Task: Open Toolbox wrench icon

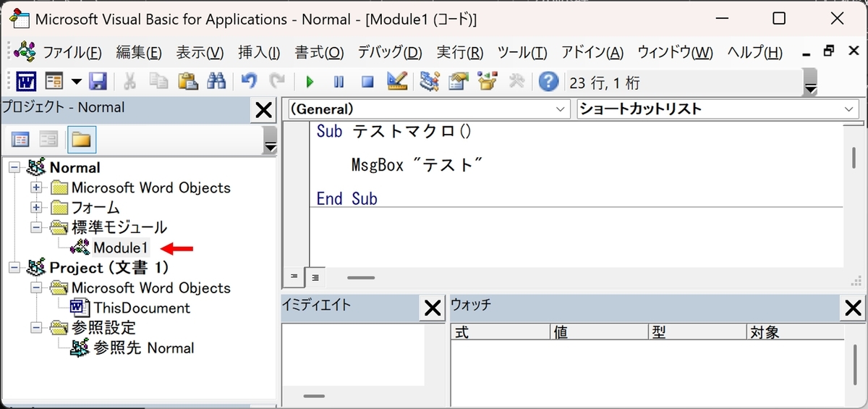Action: (516, 81)
